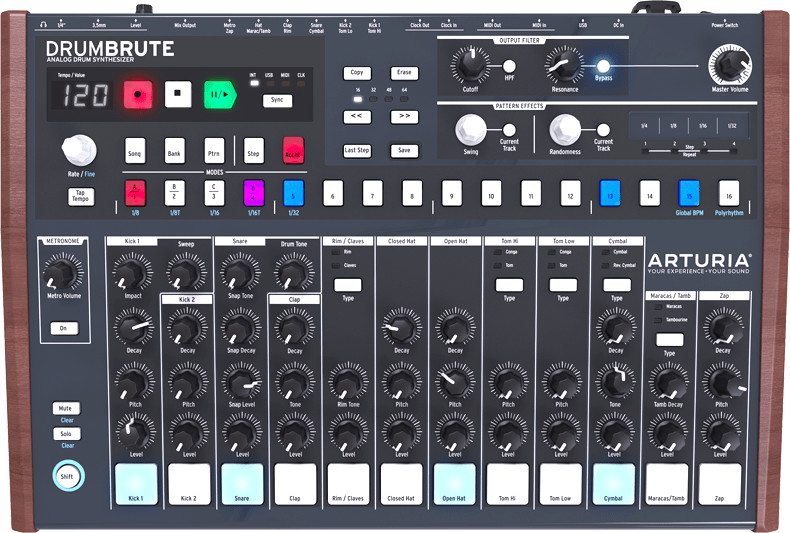Select Ptrn mode button
This screenshot has height=533, width=790.
pos(214,151)
